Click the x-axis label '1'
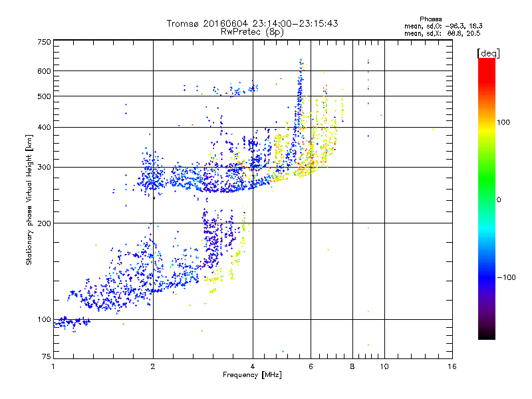Viewport: 532px width, 399px height. (x=53, y=366)
